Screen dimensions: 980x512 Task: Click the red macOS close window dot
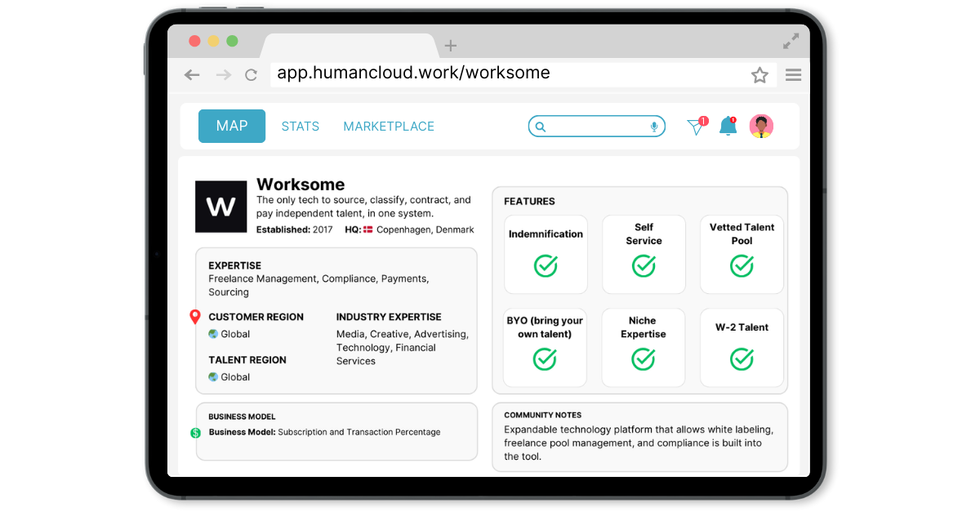pos(194,41)
